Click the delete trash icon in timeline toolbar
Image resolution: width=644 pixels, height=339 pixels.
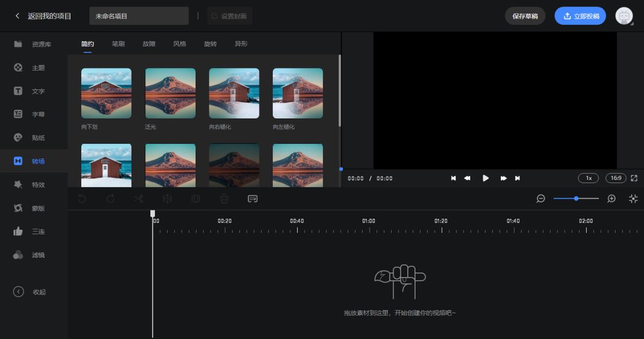tap(224, 198)
